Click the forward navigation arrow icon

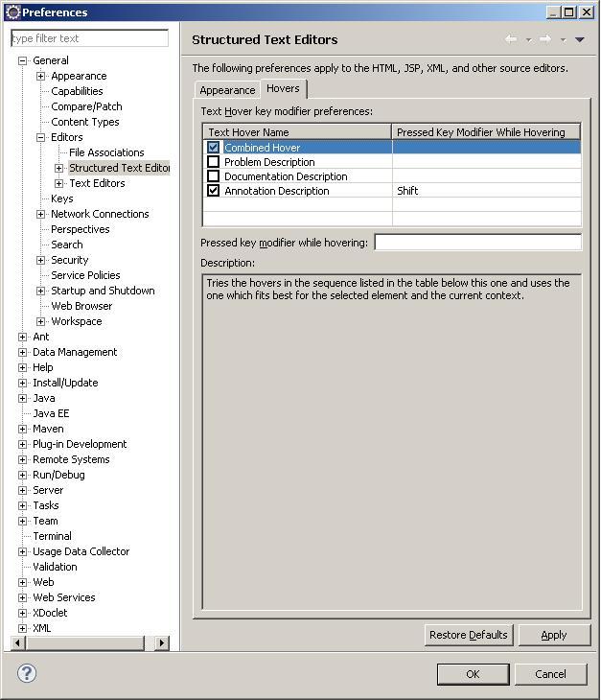544,39
